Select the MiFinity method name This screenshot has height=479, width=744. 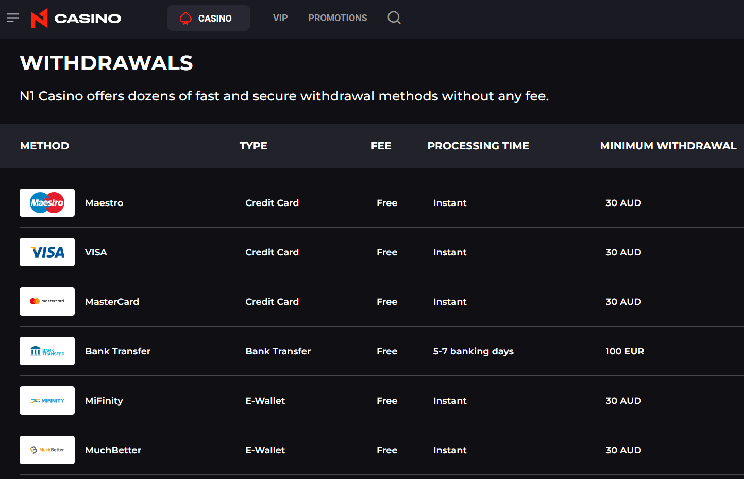coord(104,401)
